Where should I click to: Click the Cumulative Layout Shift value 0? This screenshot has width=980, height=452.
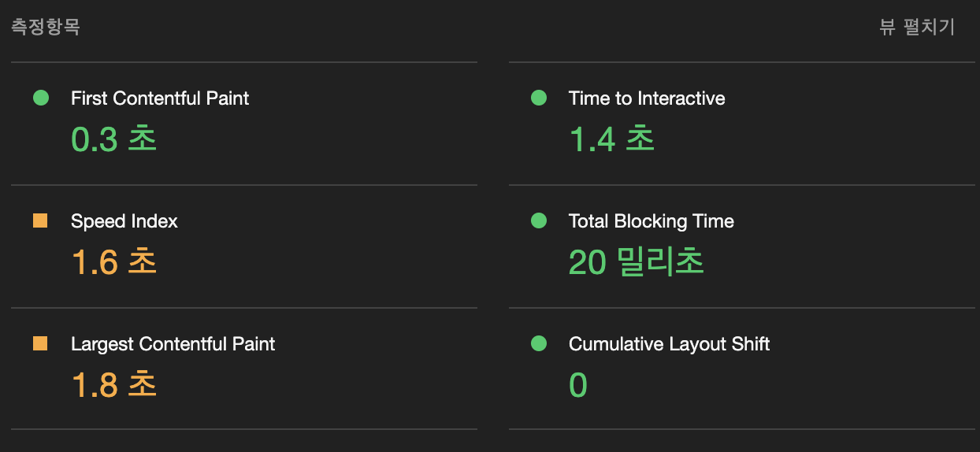coord(578,386)
